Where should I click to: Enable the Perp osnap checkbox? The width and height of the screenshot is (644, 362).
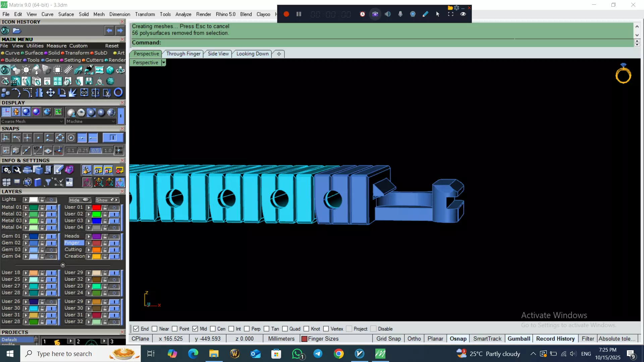click(x=247, y=329)
